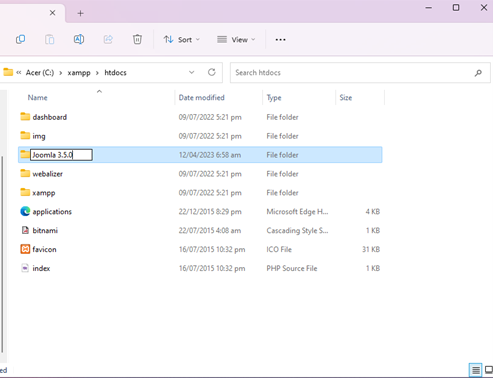Viewport: 493px width, 378px height.
Task: Click the img folder name
Action: tap(39, 136)
